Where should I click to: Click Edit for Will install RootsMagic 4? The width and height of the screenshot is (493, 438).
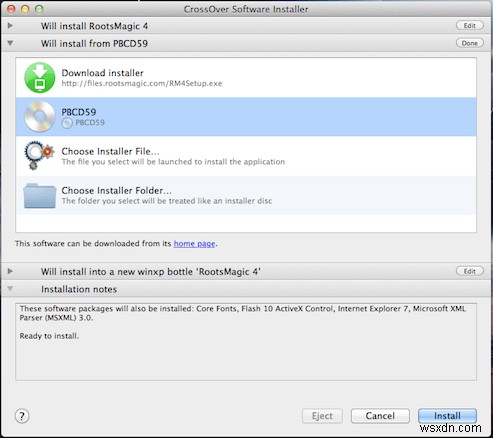click(x=469, y=26)
